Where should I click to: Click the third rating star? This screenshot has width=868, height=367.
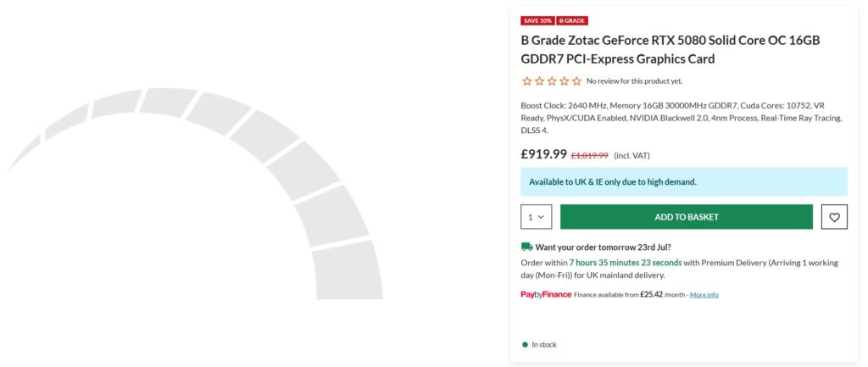point(552,81)
